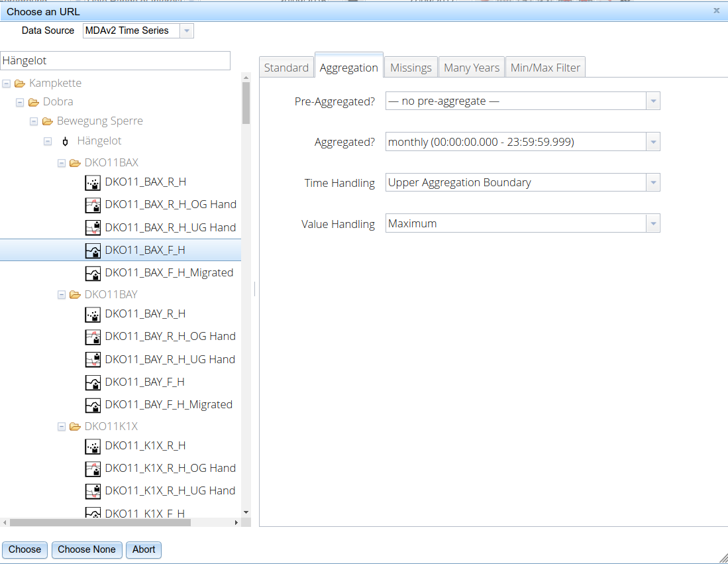Viewport: 728px width, 564px height.
Task: Click the Kampkette folder icon
Action: pos(20,84)
